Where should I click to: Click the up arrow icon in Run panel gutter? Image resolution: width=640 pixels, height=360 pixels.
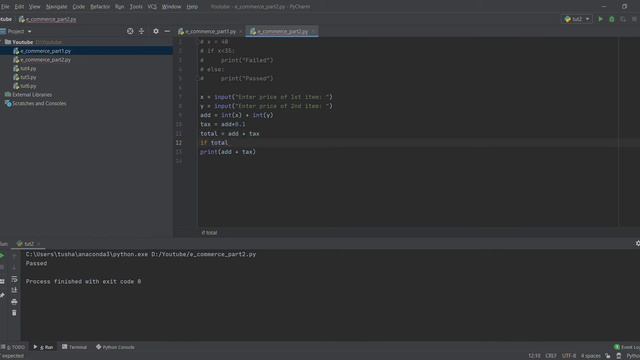click(x=14, y=256)
